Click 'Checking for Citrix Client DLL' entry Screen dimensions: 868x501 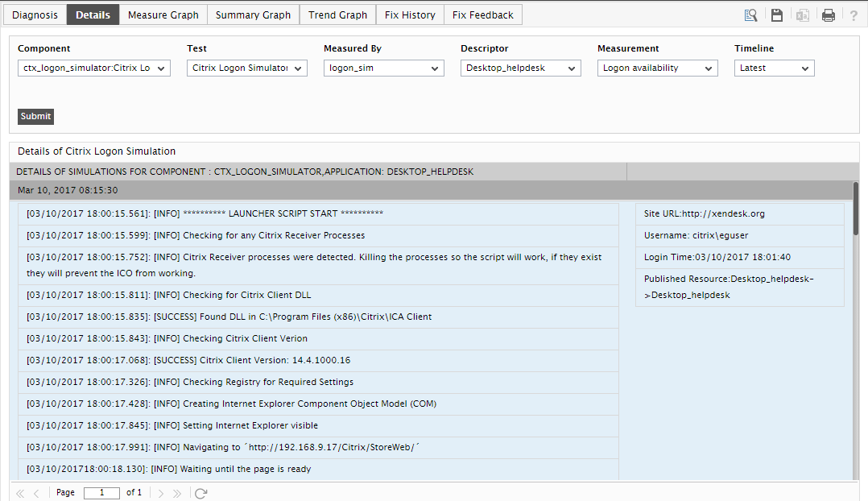point(318,295)
